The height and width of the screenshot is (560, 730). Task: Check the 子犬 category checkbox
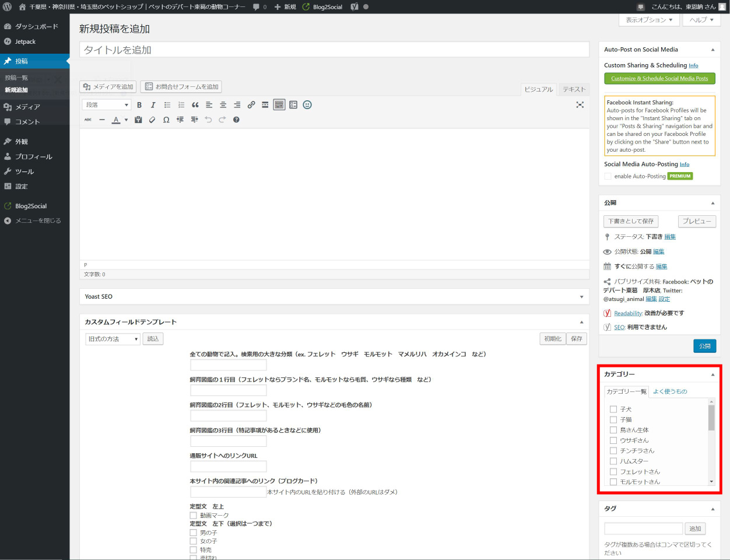click(613, 409)
